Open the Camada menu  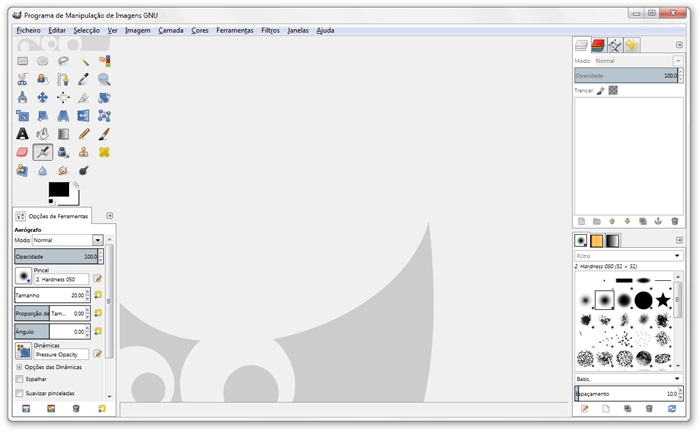(x=171, y=30)
